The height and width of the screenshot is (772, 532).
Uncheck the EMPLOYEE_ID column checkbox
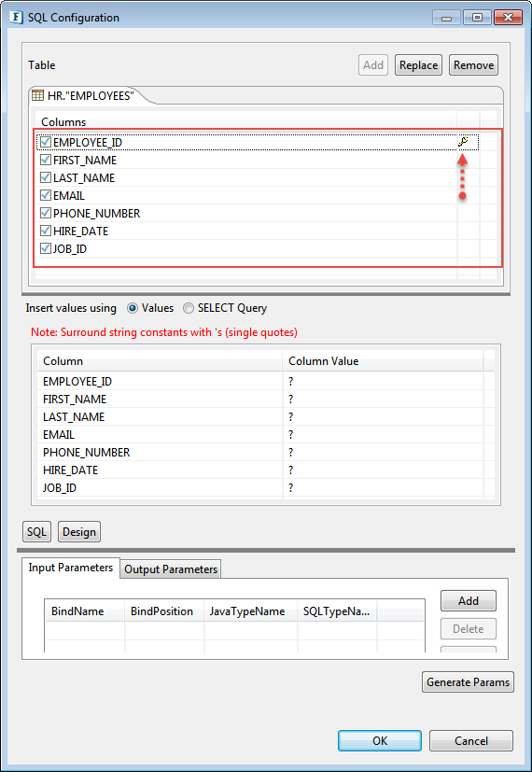[x=46, y=142]
